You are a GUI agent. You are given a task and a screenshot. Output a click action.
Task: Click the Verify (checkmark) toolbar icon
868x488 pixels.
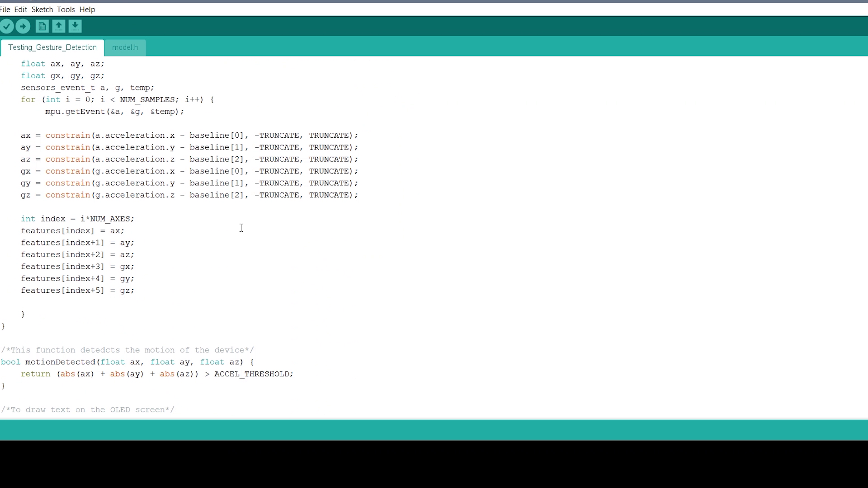point(7,26)
